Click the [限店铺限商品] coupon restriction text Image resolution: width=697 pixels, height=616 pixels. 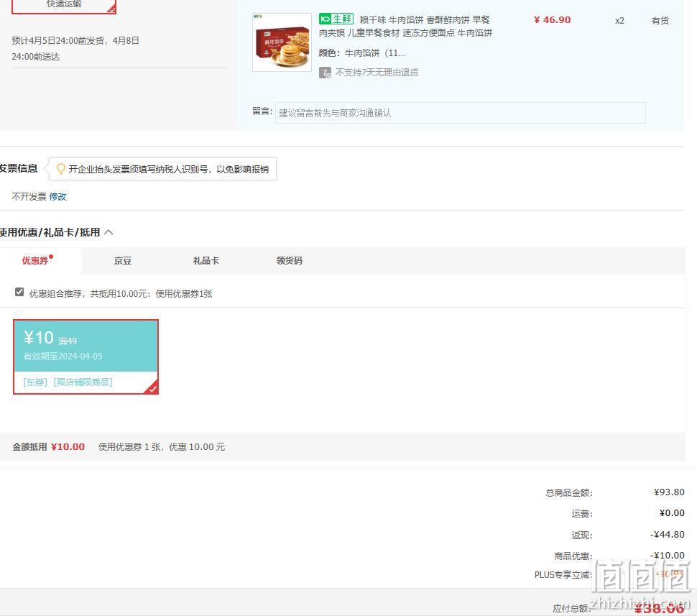tap(83, 382)
